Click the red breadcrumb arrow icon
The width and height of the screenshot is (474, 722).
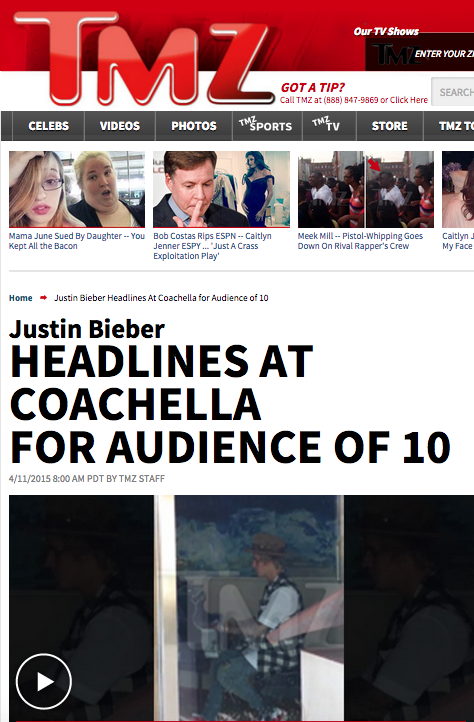43,298
